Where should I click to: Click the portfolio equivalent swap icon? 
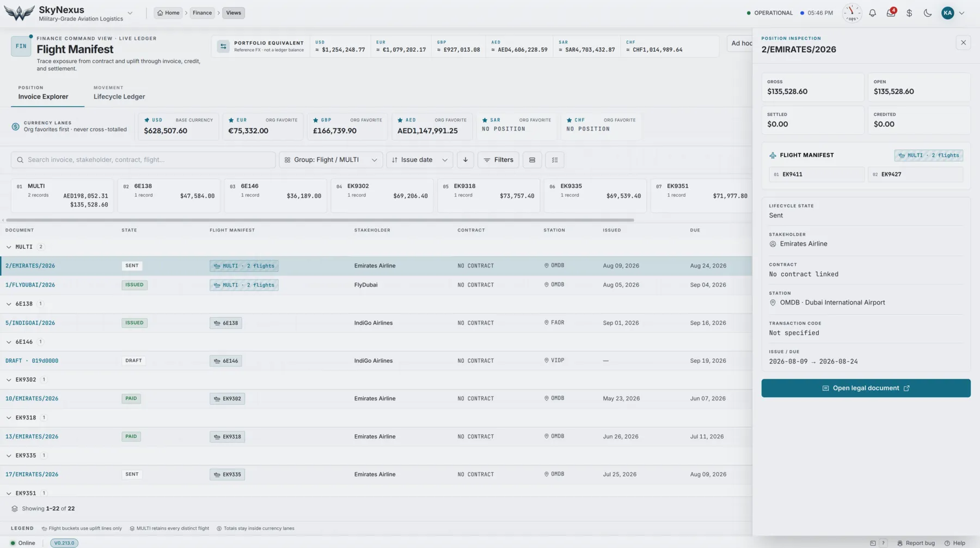pyautogui.click(x=223, y=46)
